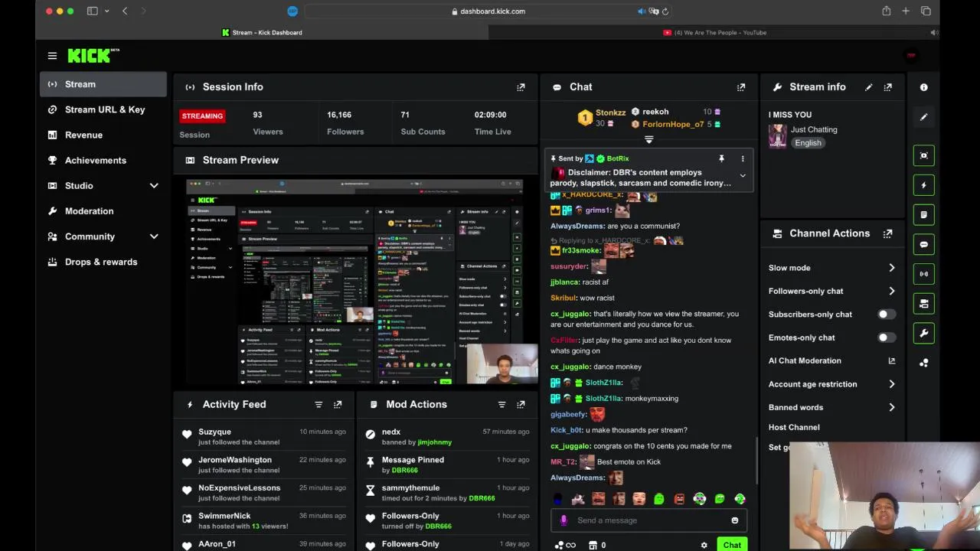Toggle the channel actions widget button in toolbar
This screenshot has height=551, width=980.
(923, 304)
